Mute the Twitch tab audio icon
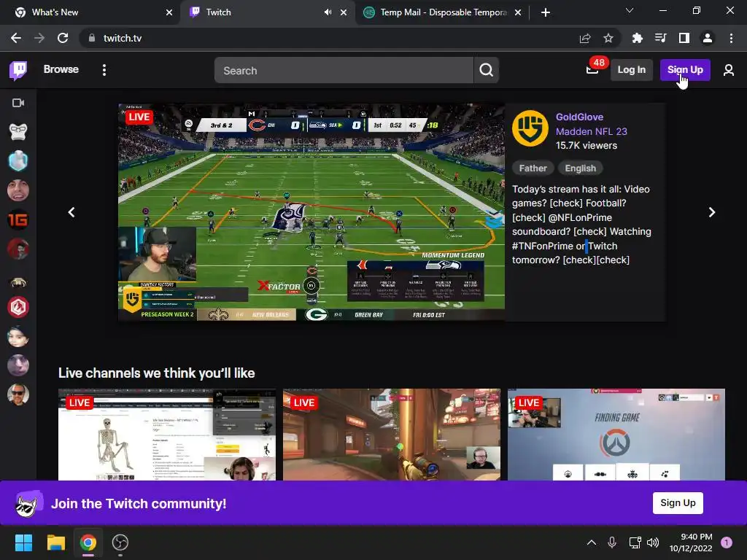This screenshot has width=747, height=560. (328, 12)
